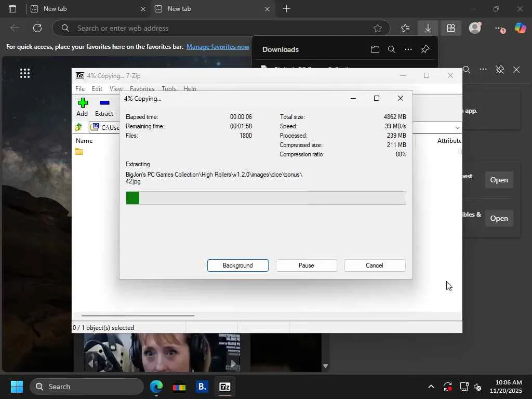
Task: Open the Help menu in 7-Zip
Action: click(x=190, y=88)
